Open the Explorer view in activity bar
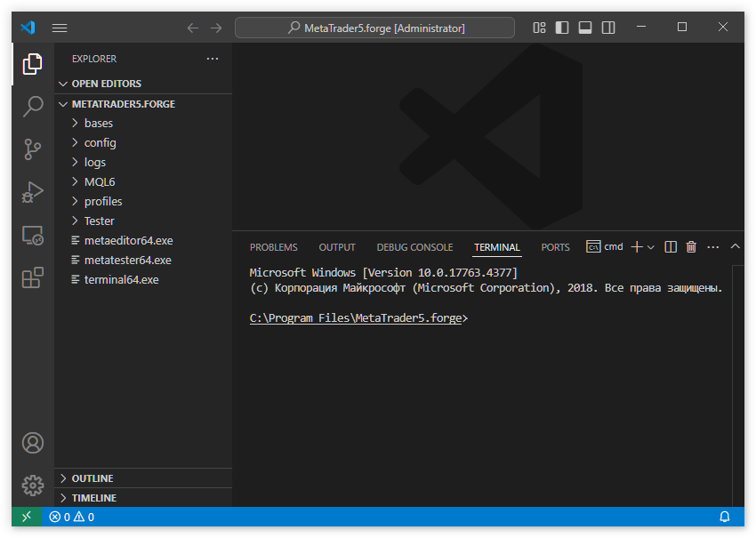 32,64
